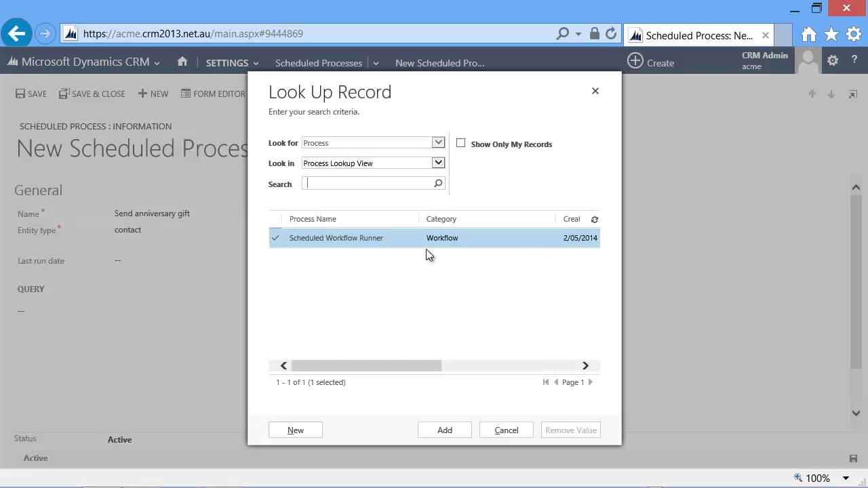This screenshot has width=868, height=488.
Task: Select Scheduled Workflow Runner process name
Action: 336,238
